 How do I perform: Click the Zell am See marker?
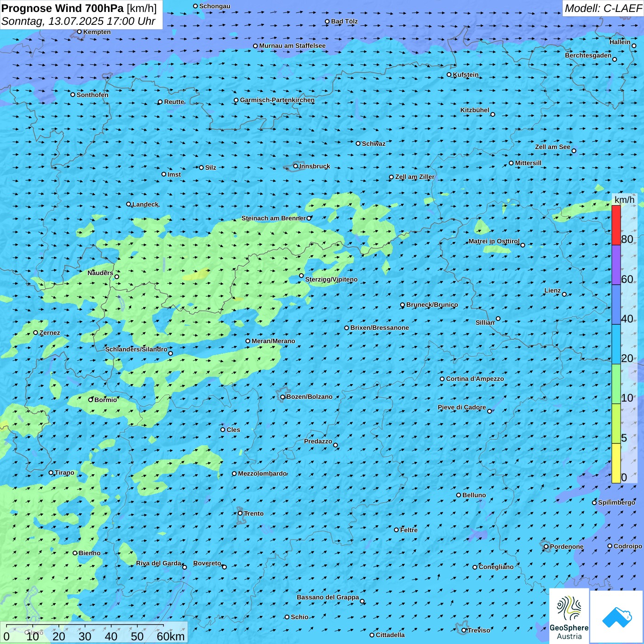tap(574, 151)
